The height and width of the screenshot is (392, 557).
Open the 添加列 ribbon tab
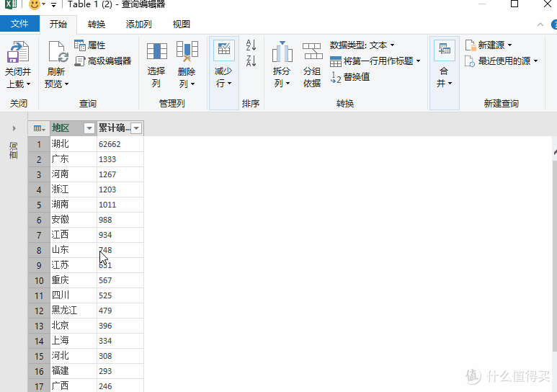[138, 24]
